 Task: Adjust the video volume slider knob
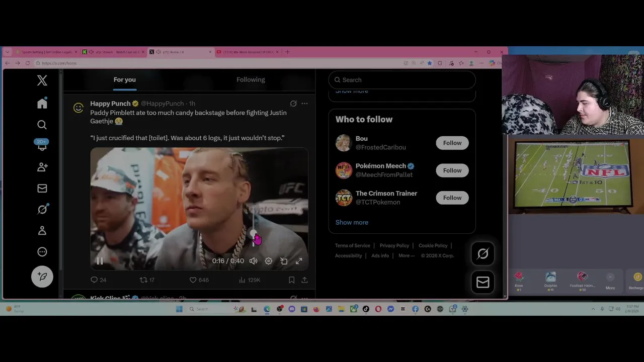pos(254,233)
